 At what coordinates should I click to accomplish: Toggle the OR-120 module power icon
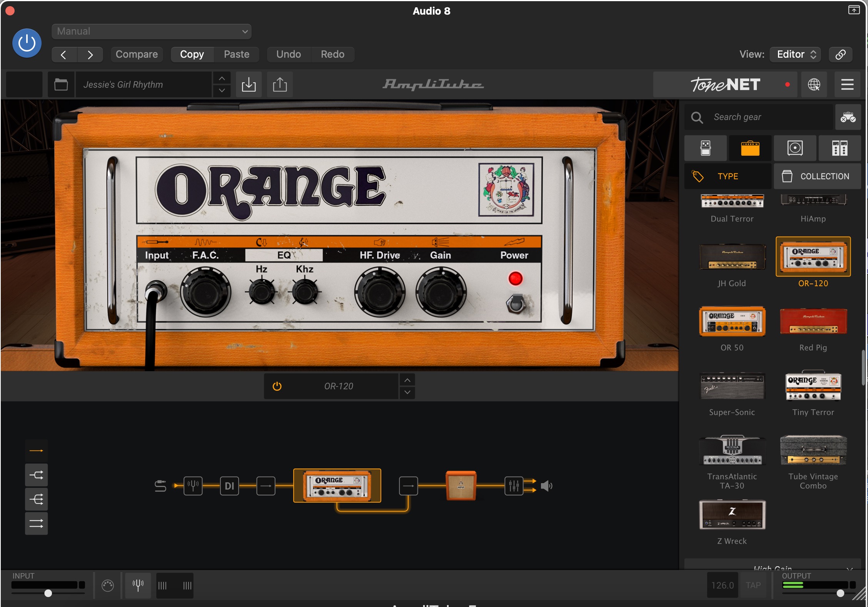[277, 386]
